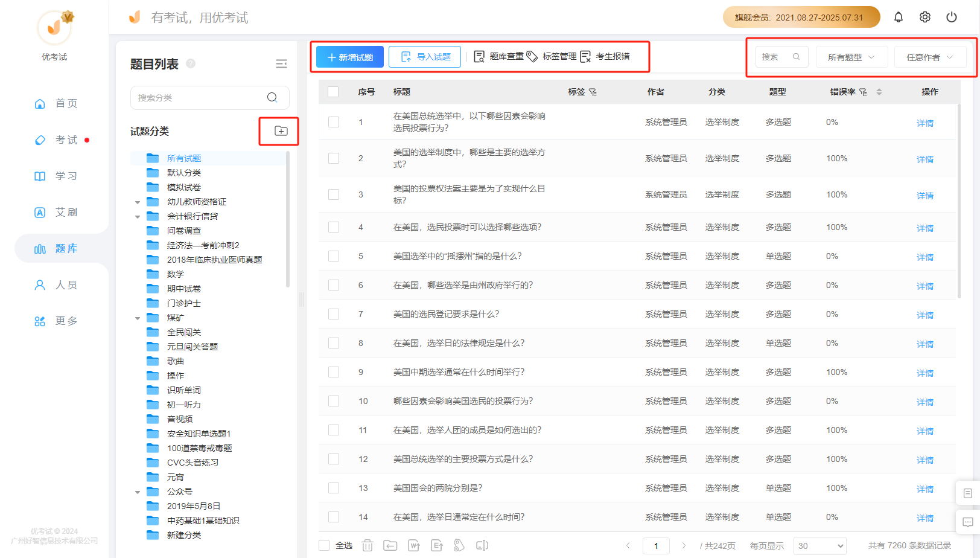980x558 pixels.
Task: Click the batch tag icon in bottom bar
Action: click(x=459, y=545)
